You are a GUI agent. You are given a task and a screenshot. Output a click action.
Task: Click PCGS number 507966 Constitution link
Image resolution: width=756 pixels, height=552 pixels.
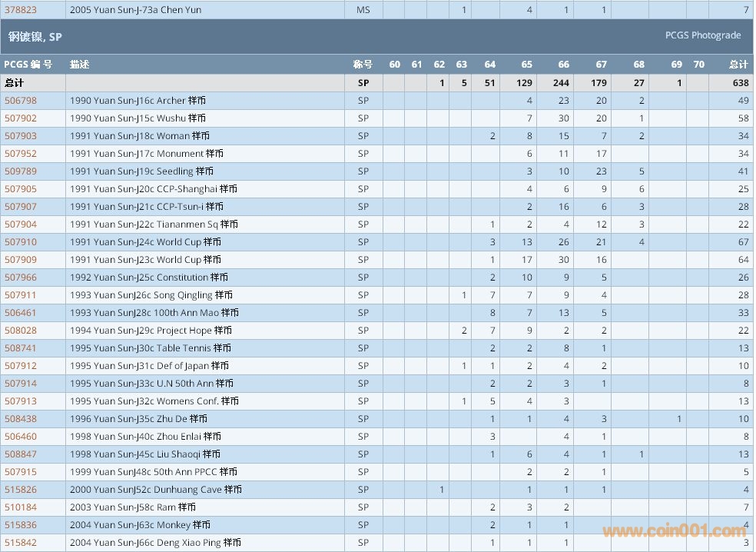coord(21,278)
